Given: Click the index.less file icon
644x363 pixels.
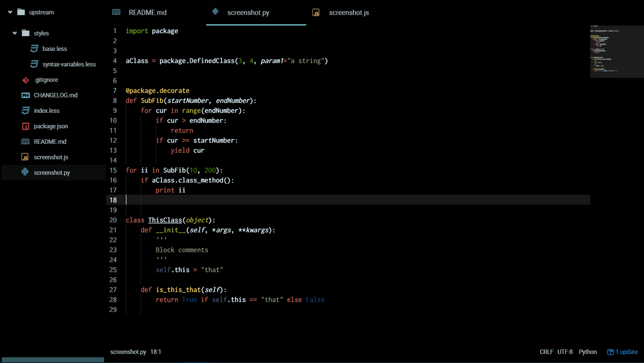Looking at the screenshot, I should (x=26, y=111).
